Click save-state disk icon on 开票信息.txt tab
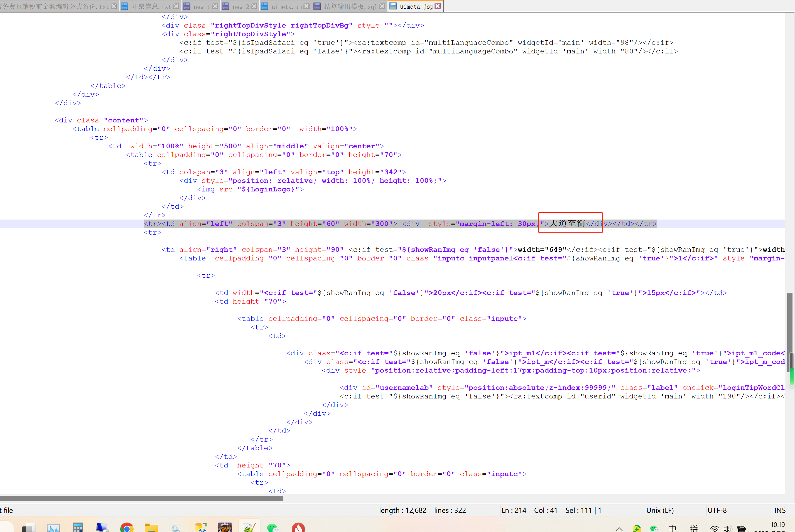 coord(125,6)
